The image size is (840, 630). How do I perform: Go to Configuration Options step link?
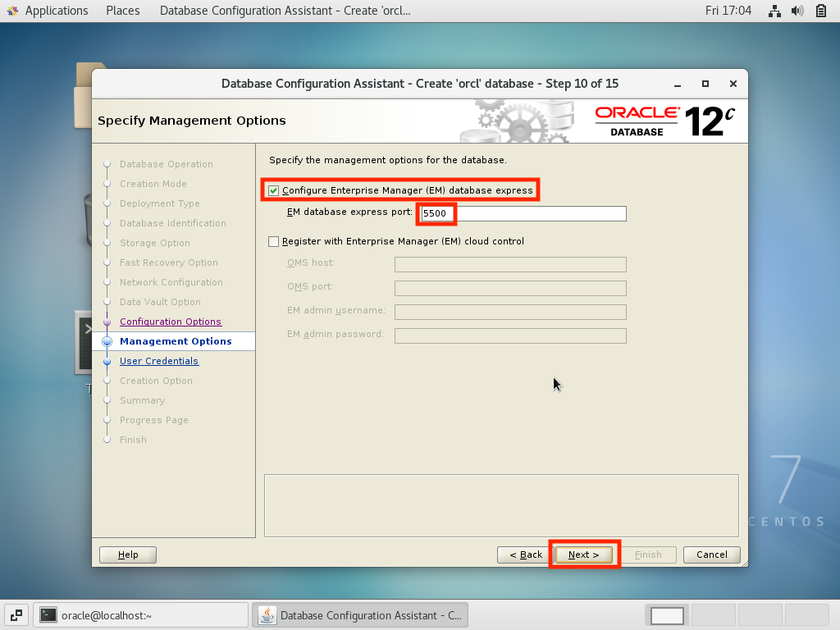coord(171,322)
